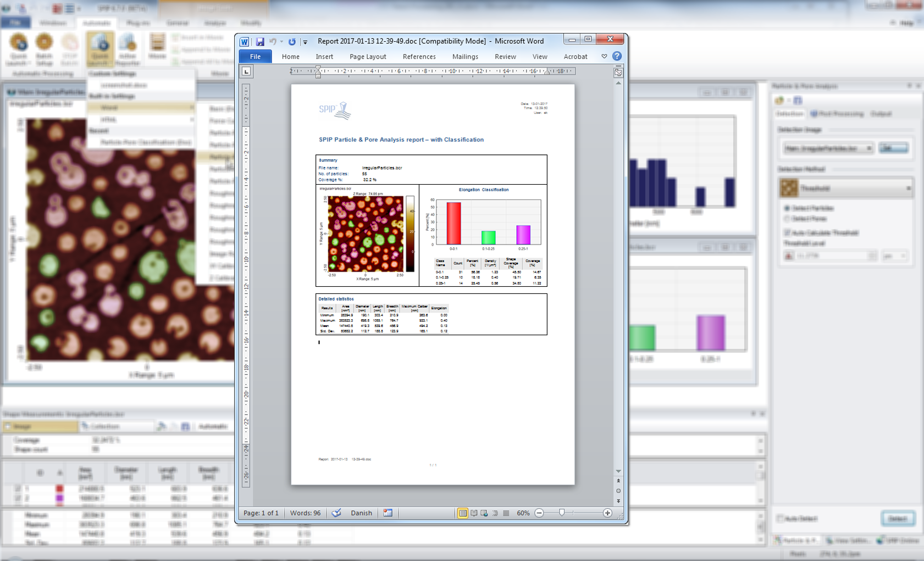Save the report document
This screenshot has width=924, height=561.
pyautogui.click(x=260, y=42)
